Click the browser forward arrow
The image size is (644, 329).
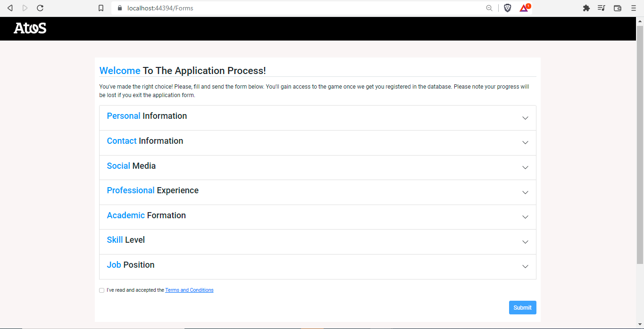25,8
